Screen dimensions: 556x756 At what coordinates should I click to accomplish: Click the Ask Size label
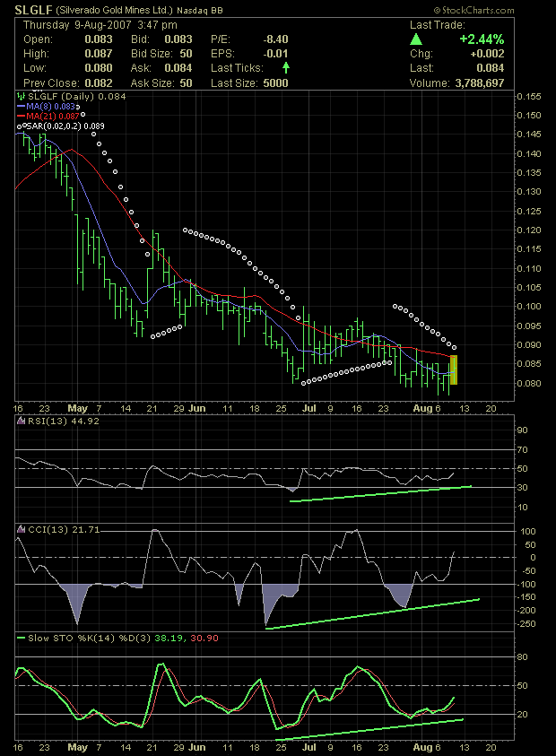pyautogui.click(x=151, y=83)
